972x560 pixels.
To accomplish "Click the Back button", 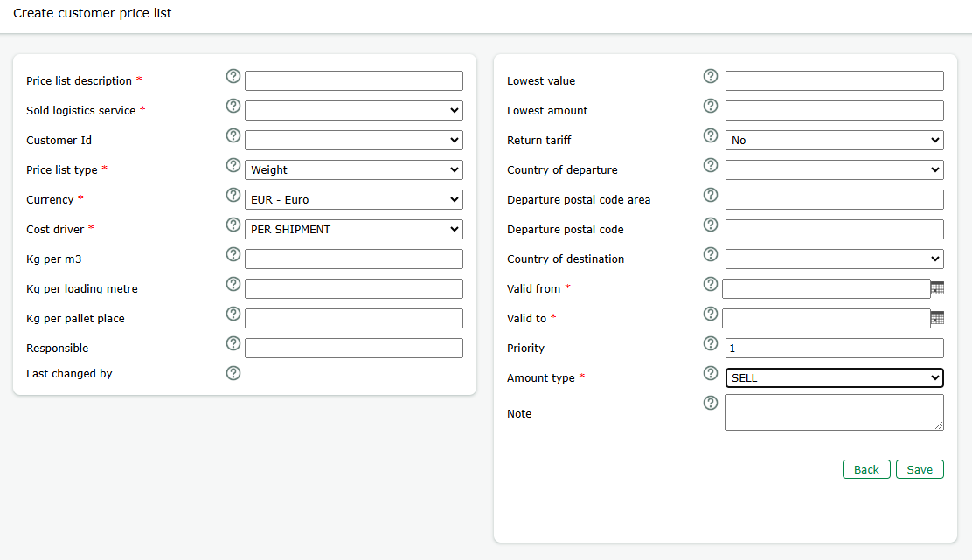I will coord(866,470).
